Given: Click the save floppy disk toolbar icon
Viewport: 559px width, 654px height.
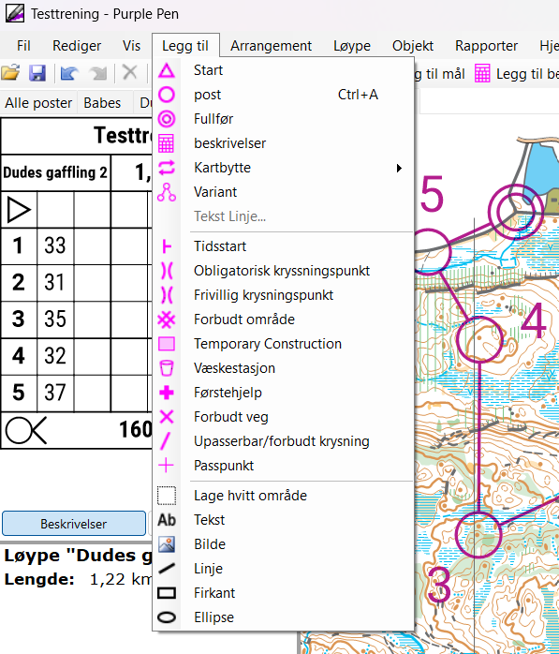Looking at the screenshot, I should point(37,73).
